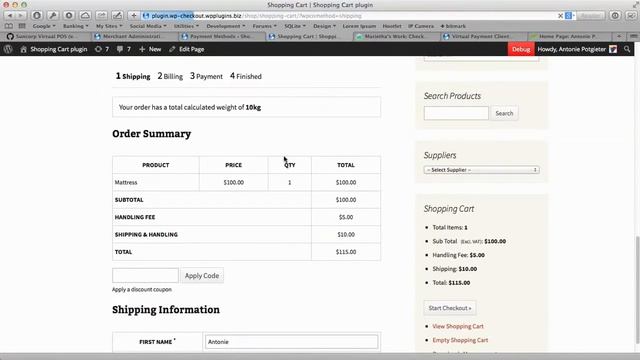Open the Forums bookmarks folder
This screenshot has width=640, height=360.
pyautogui.click(x=264, y=26)
